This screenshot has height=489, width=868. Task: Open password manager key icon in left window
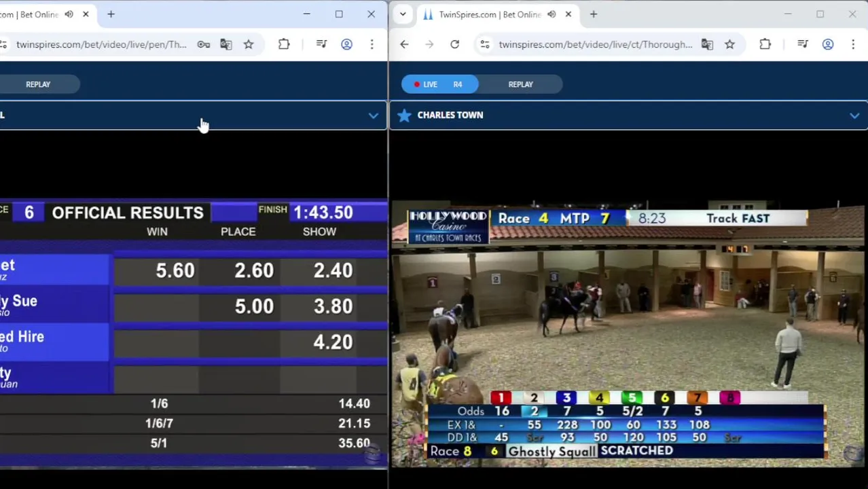pyautogui.click(x=203, y=45)
